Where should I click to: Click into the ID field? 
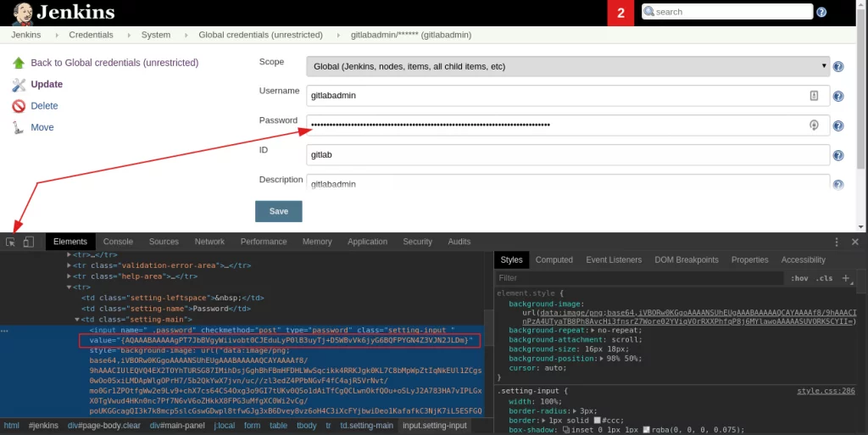568,154
